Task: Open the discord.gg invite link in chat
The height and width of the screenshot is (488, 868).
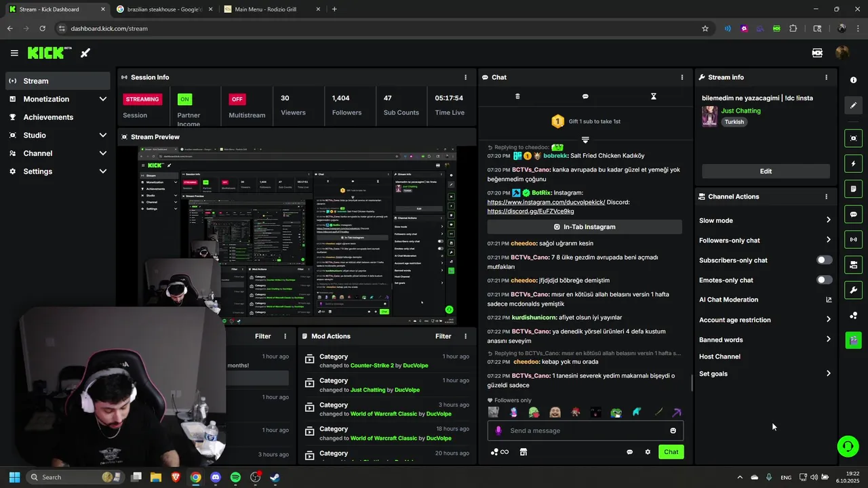Action: click(530, 211)
